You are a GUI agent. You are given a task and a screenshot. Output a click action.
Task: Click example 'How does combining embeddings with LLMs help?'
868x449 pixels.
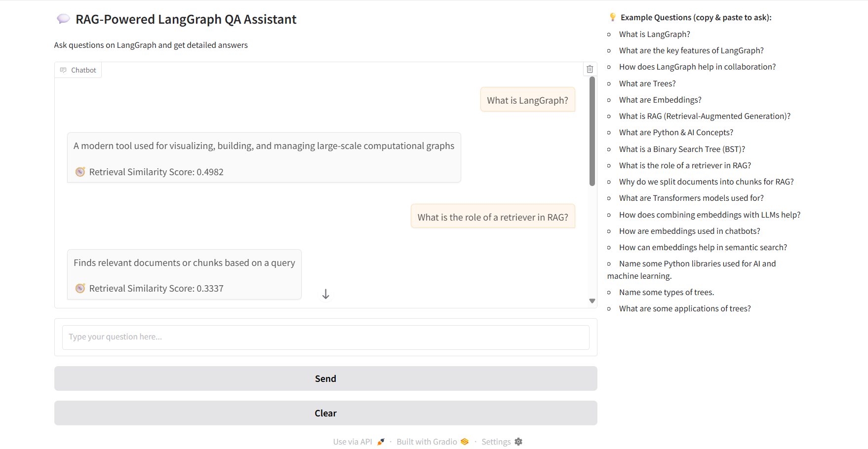(x=710, y=215)
